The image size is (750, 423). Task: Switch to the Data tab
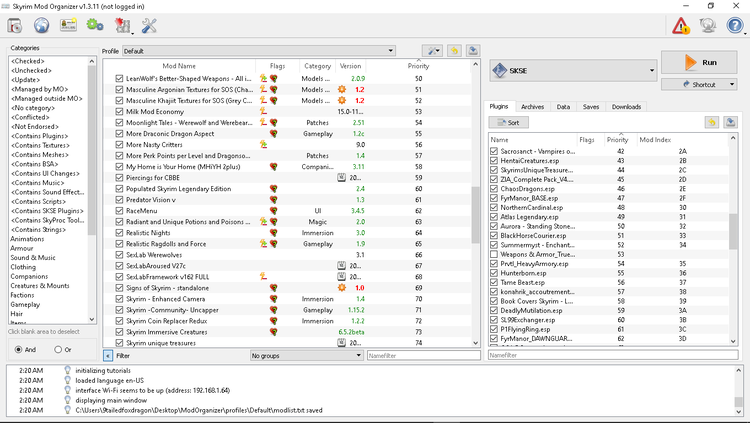(563, 107)
